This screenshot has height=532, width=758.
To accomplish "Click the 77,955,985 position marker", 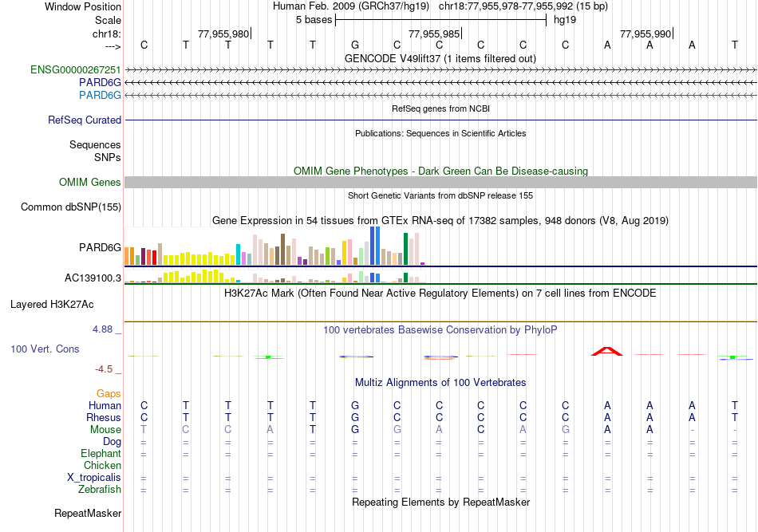I will coord(435,33).
